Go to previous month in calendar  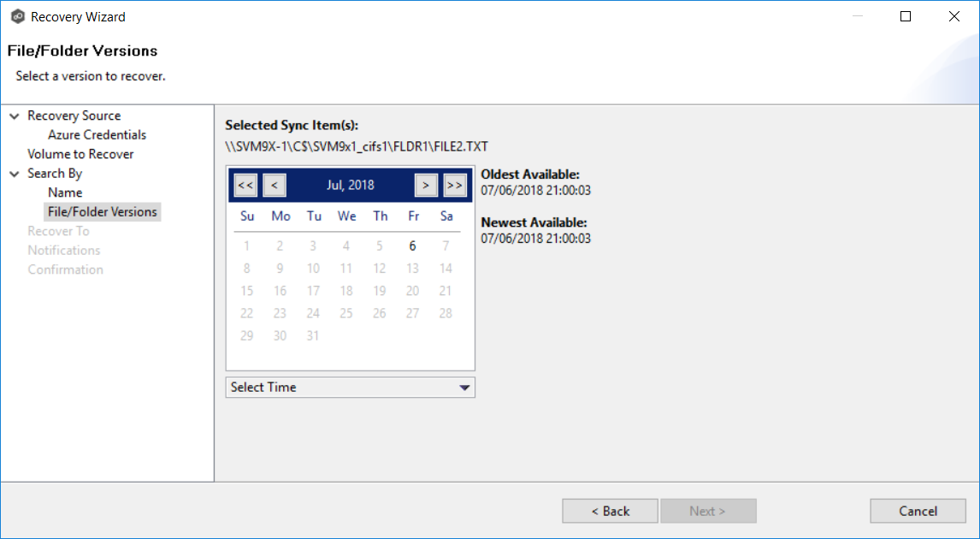point(275,185)
